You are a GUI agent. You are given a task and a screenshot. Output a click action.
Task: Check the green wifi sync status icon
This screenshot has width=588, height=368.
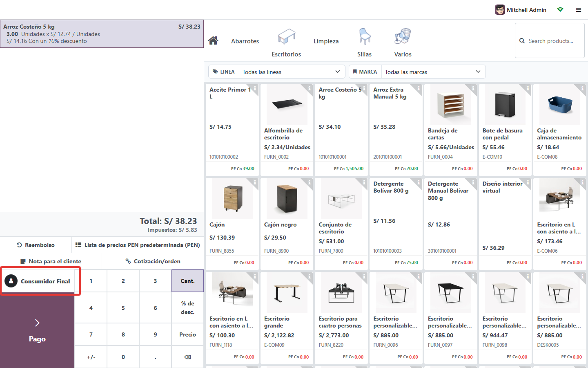pyautogui.click(x=560, y=10)
